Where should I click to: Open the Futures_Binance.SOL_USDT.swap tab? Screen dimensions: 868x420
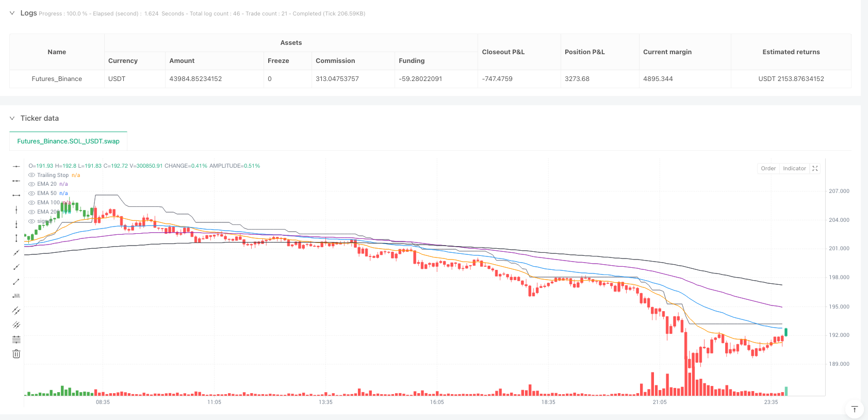(68, 141)
